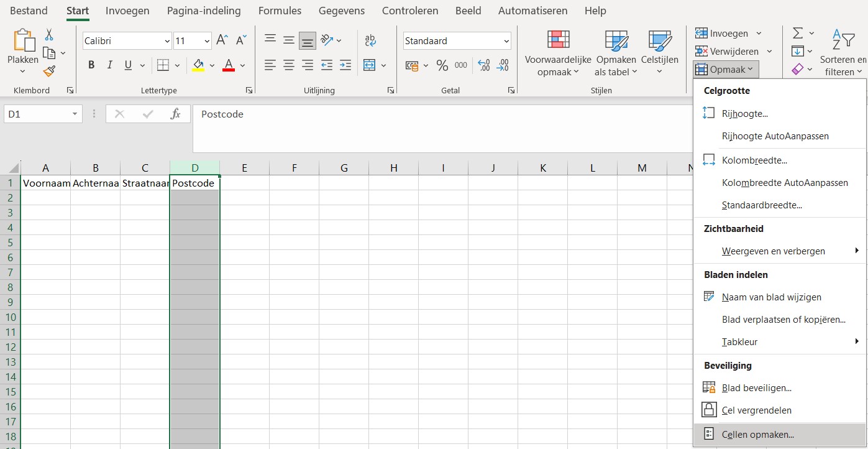This screenshot has height=449, width=868.
Task: Click the Insert Function fx icon
Action: coord(176,114)
